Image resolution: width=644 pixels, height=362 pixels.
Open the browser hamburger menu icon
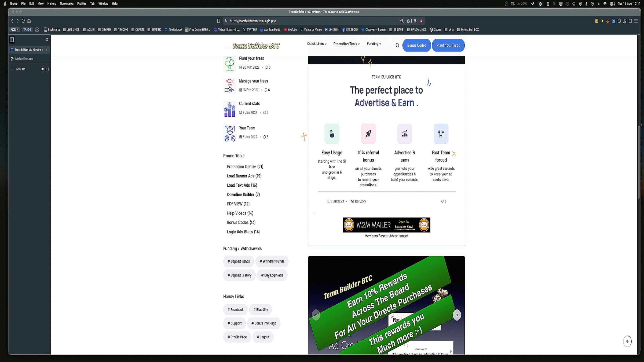(x=636, y=21)
